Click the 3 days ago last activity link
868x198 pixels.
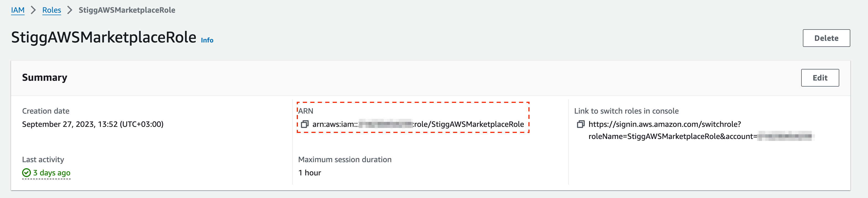pyautogui.click(x=52, y=173)
